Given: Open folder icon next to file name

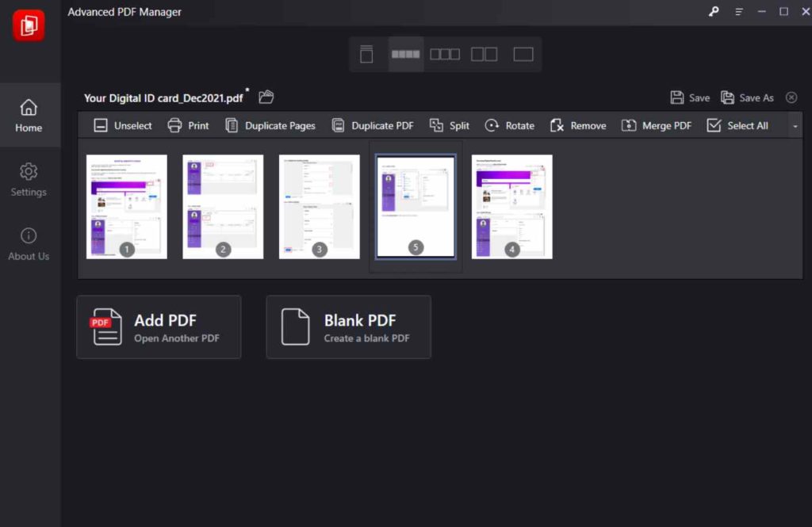Looking at the screenshot, I should (266, 97).
